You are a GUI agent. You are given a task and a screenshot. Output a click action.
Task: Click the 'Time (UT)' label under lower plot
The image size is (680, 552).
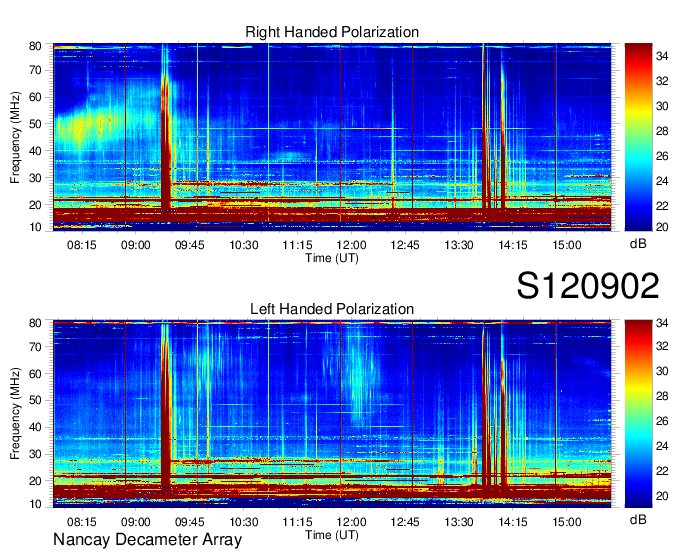tap(332, 535)
